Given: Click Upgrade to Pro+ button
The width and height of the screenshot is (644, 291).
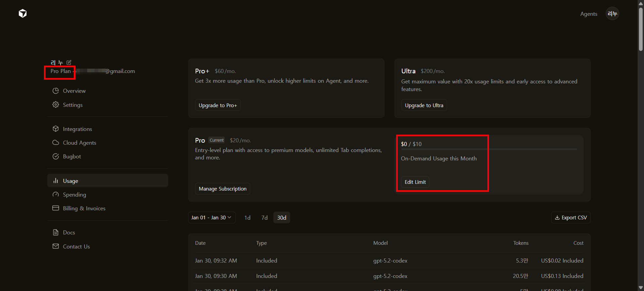Looking at the screenshot, I should click(218, 105).
